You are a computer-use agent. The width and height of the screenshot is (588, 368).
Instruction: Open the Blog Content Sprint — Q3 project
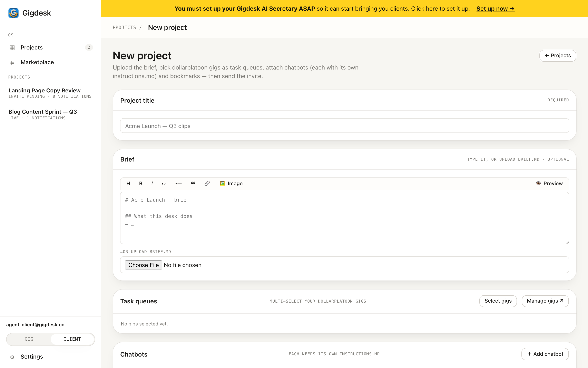[x=50, y=114]
